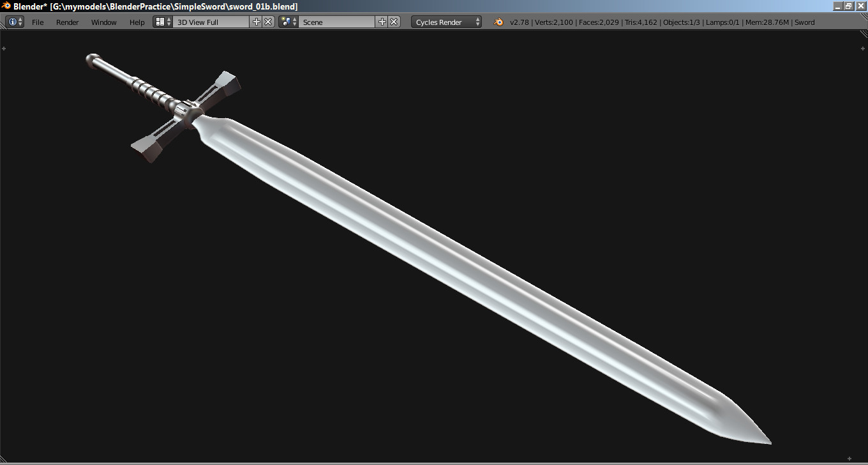868x465 pixels.
Task: Open the Render menu
Action: click(x=67, y=21)
